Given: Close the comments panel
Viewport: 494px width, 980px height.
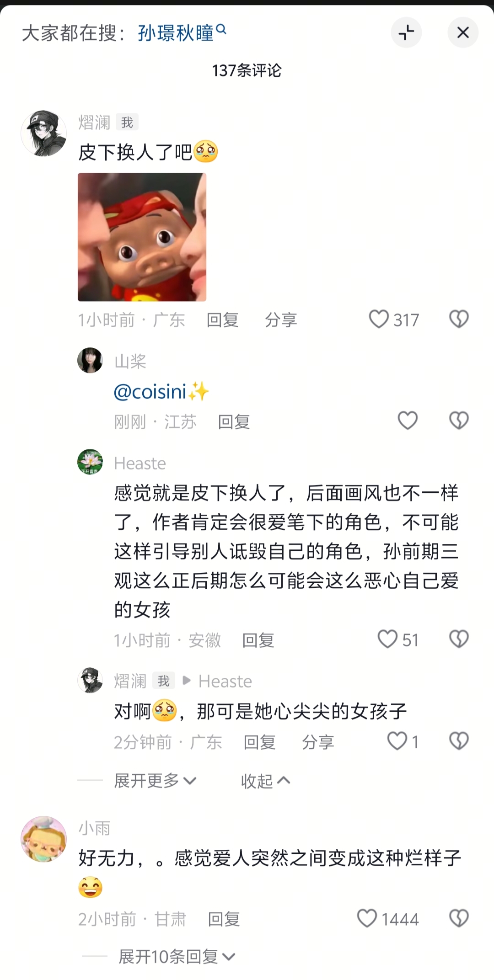Looking at the screenshot, I should pyautogui.click(x=463, y=32).
